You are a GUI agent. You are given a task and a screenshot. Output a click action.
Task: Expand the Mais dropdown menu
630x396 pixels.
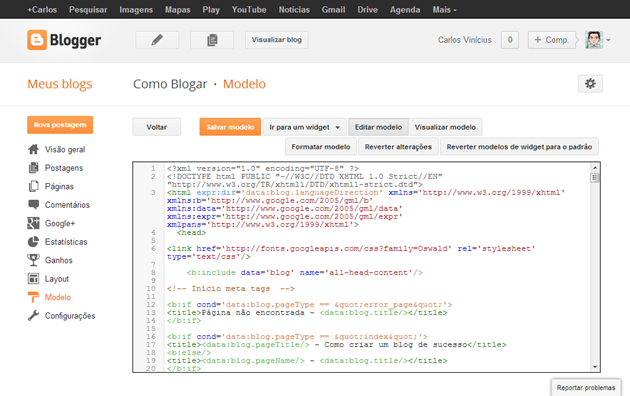(x=444, y=10)
